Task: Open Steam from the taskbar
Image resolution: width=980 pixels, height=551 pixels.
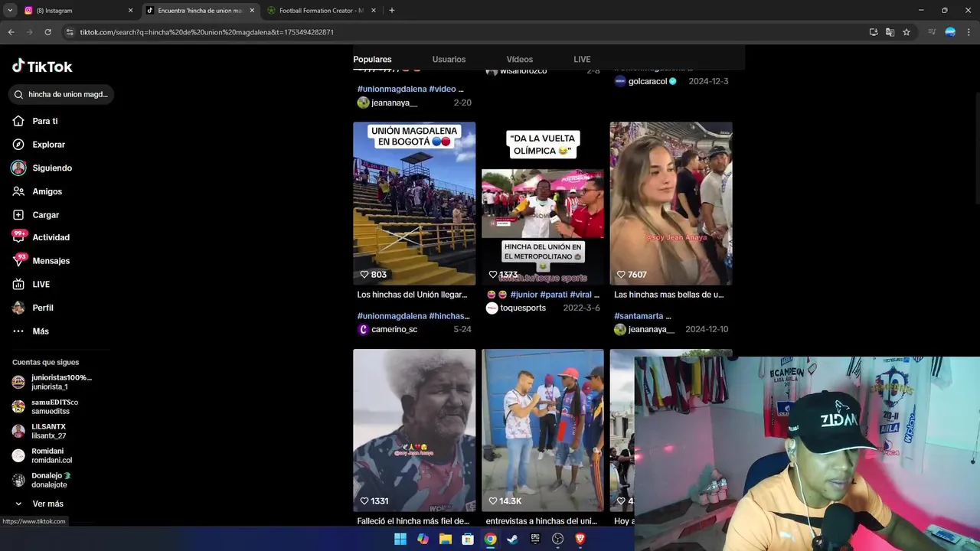Action: click(x=513, y=539)
